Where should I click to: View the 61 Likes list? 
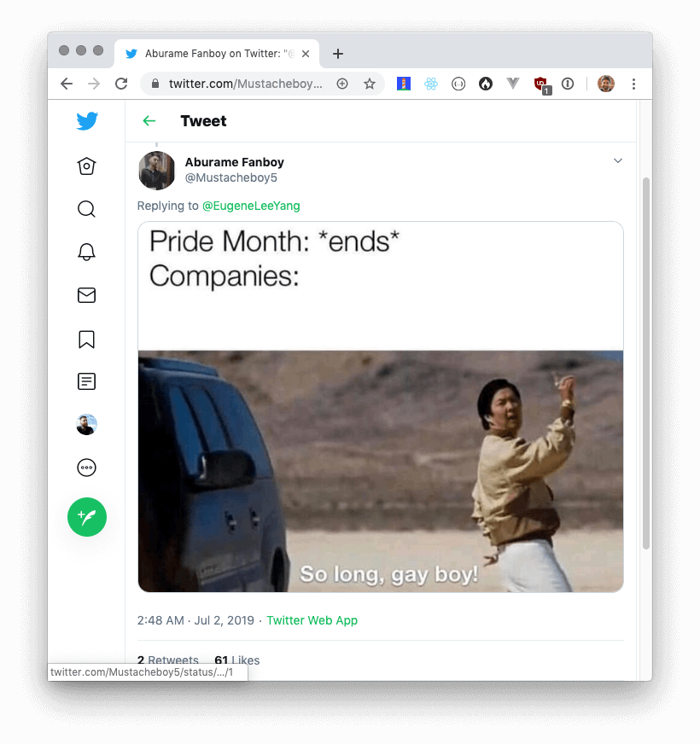(x=237, y=660)
